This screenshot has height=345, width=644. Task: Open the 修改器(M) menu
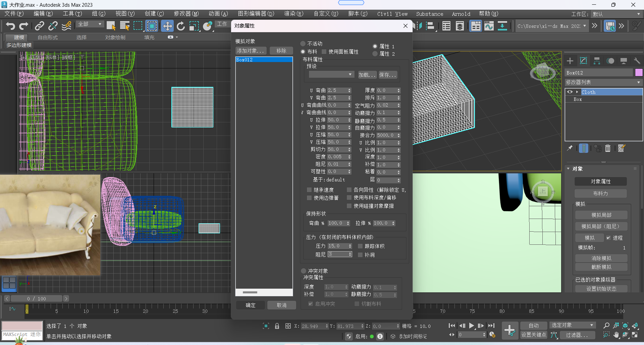click(186, 14)
